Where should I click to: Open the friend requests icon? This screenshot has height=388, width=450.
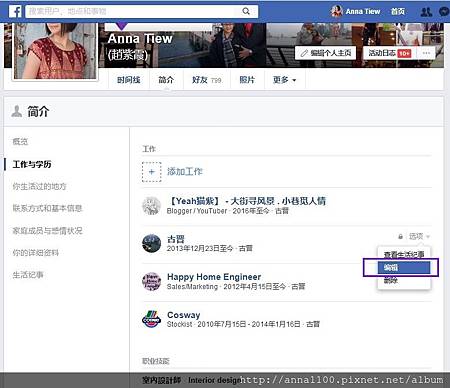coord(426,12)
